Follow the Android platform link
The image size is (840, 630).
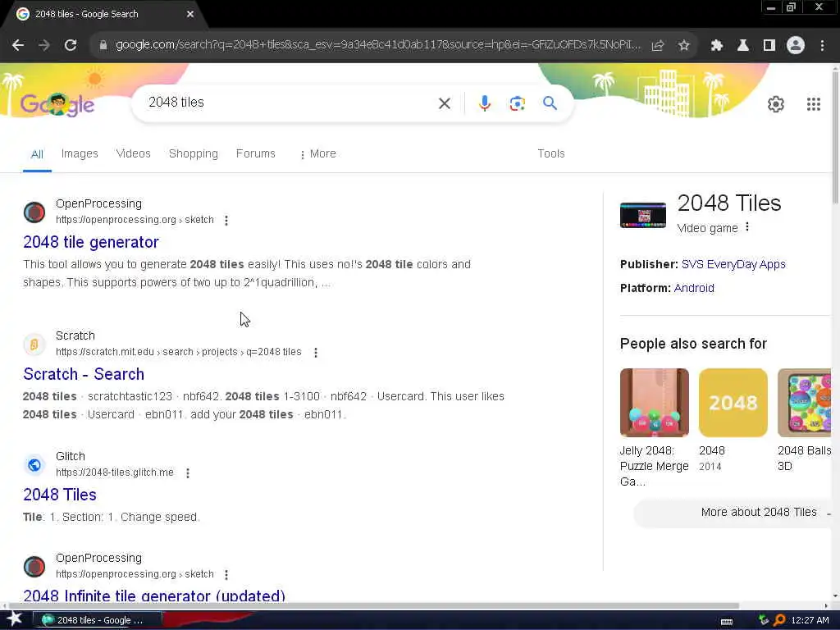tap(694, 288)
